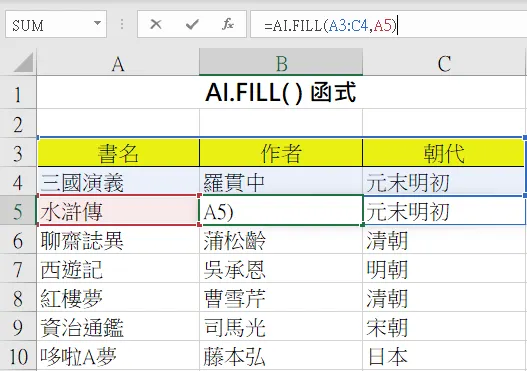Select row 2 header

coord(18,123)
